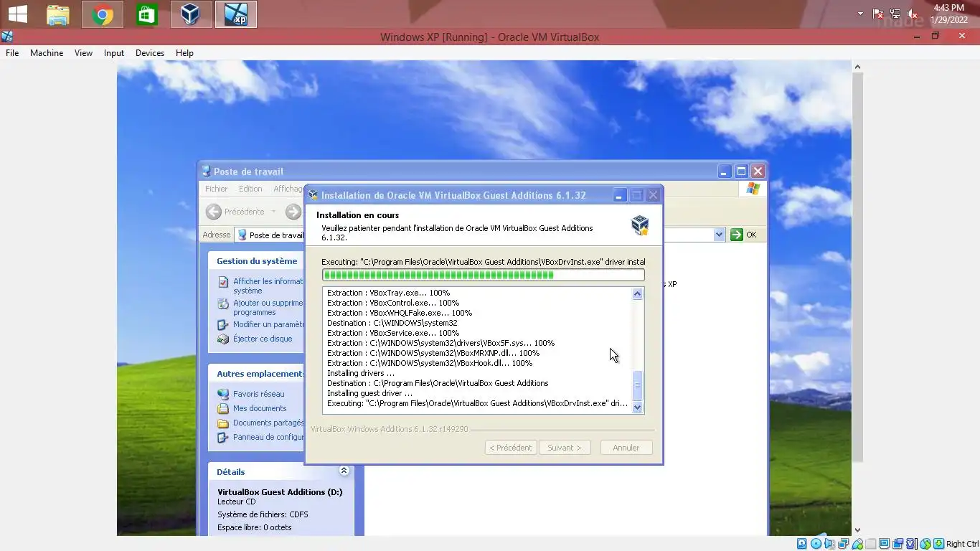This screenshot has height=551, width=980.
Task: Click the Installing guest driver log line
Action: tap(369, 393)
